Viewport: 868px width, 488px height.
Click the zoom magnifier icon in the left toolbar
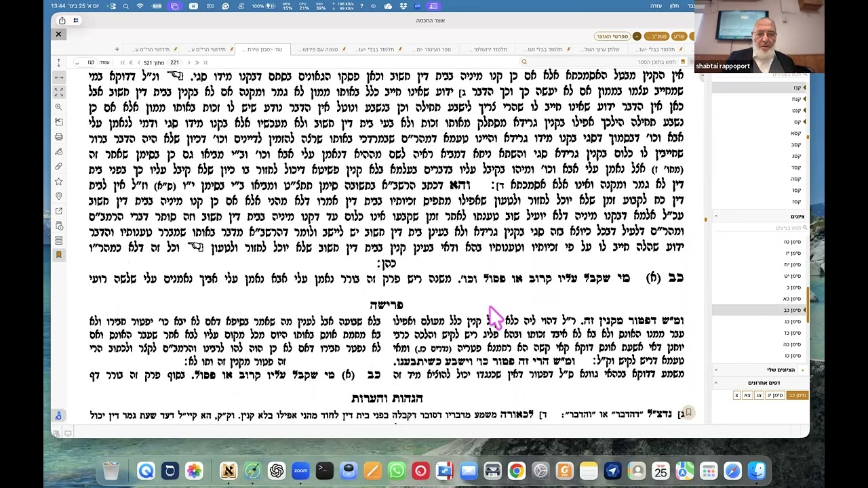tap(59, 107)
